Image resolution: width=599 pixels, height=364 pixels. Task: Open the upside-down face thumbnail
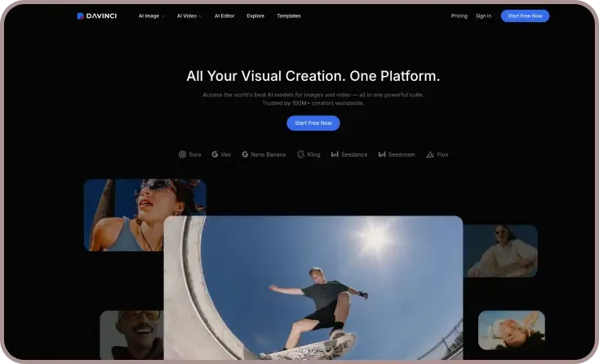click(x=512, y=330)
